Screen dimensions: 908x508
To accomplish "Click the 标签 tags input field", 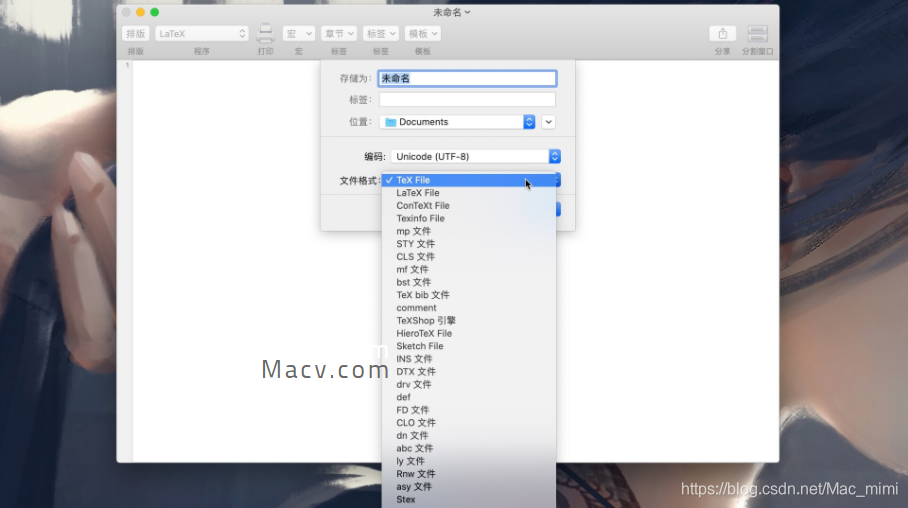I will point(467,100).
